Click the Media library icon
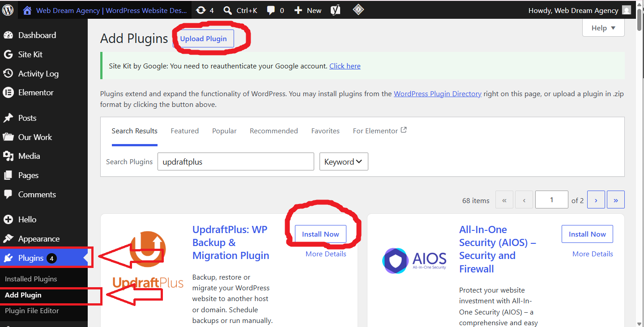Viewport: 644px width, 327px height. [x=8, y=156]
